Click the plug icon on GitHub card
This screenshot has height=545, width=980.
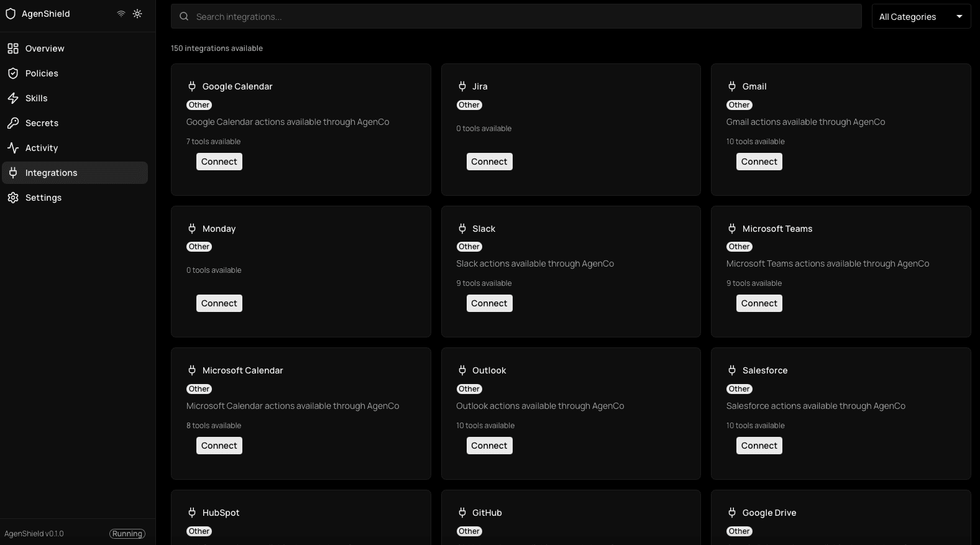462,513
